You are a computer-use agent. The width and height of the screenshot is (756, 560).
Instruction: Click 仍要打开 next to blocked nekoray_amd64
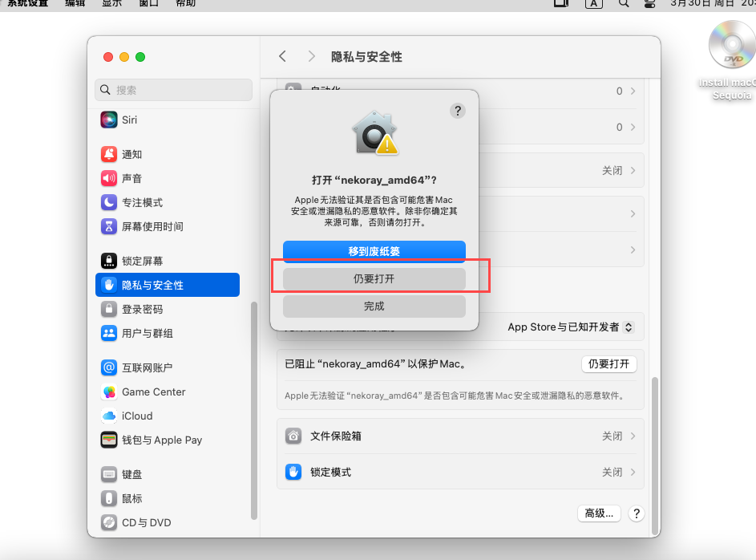[609, 363]
